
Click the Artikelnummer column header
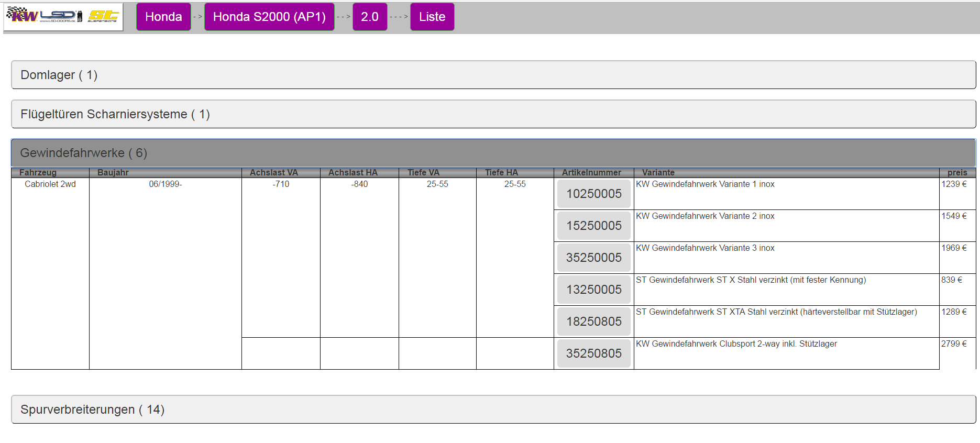coord(591,172)
